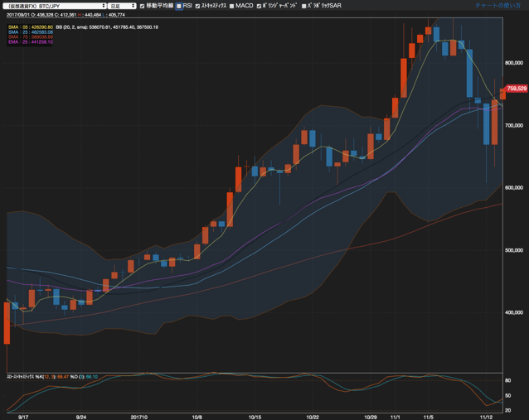529x420 pixels.
Task: Click the 700,000 price axis label
Action: tap(514, 125)
